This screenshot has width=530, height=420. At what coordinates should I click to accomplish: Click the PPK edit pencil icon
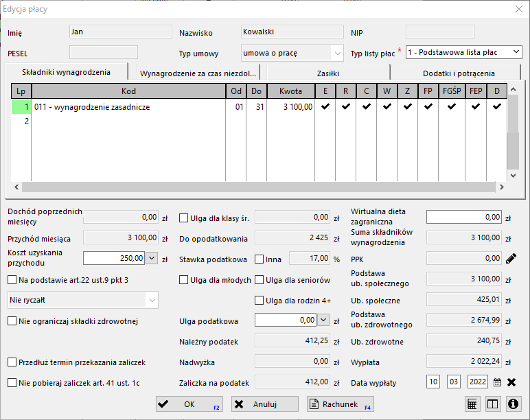(x=511, y=259)
